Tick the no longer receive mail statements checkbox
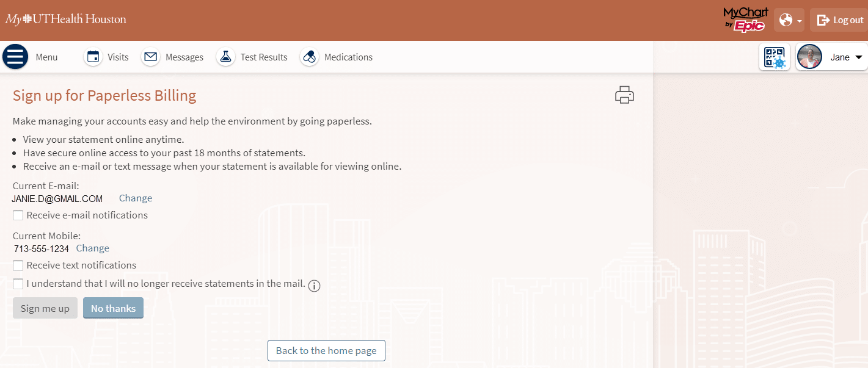 pyautogui.click(x=18, y=284)
